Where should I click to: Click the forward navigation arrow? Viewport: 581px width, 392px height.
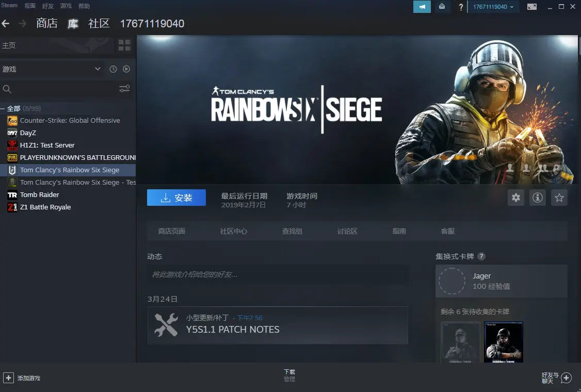23,24
